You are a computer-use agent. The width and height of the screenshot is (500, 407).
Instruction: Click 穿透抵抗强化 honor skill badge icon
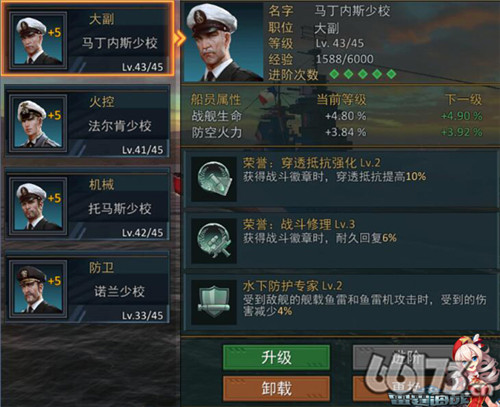pos(214,179)
